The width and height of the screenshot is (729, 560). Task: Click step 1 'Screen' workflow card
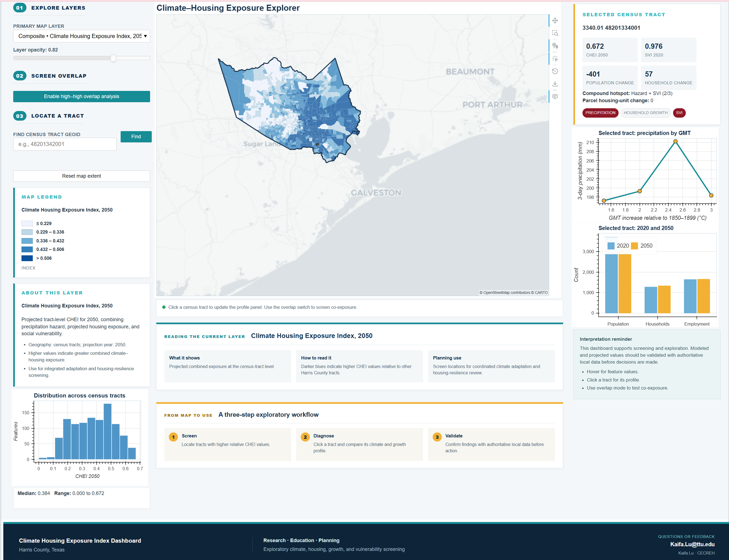tap(227, 444)
